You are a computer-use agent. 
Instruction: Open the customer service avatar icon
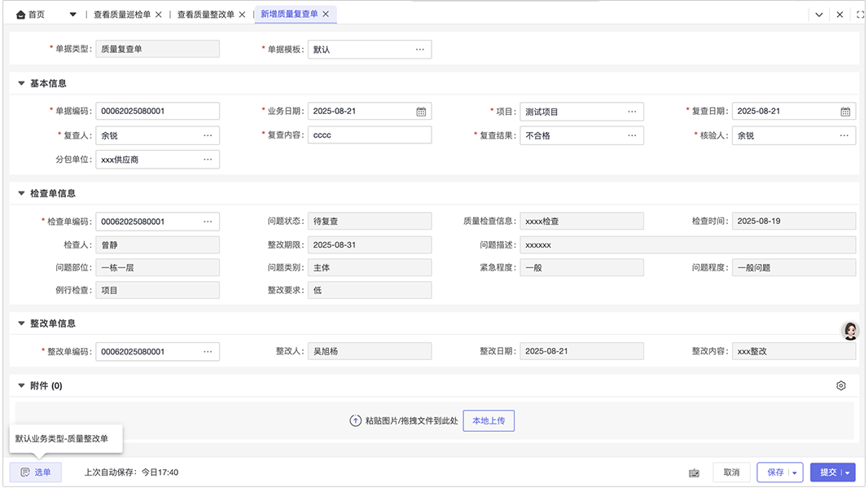tap(851, 330)
